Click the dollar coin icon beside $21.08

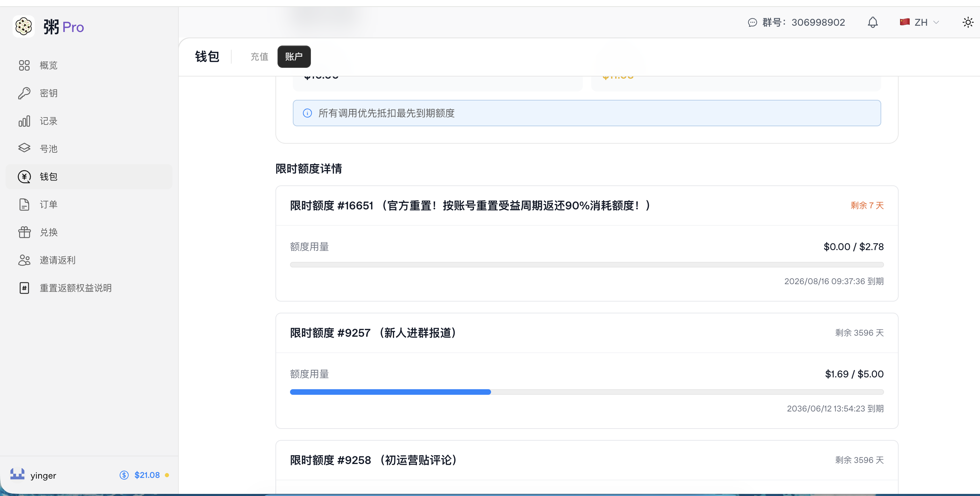click(124, 475)
